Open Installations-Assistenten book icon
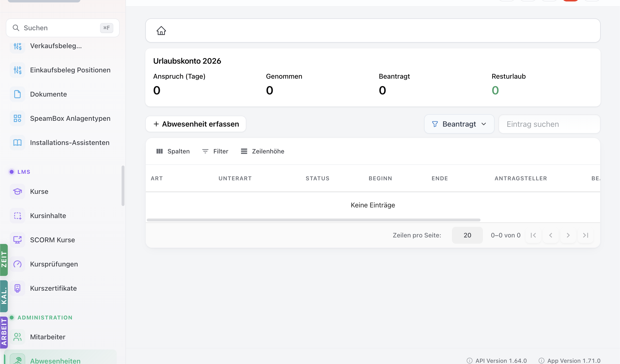 coord(17,143)
